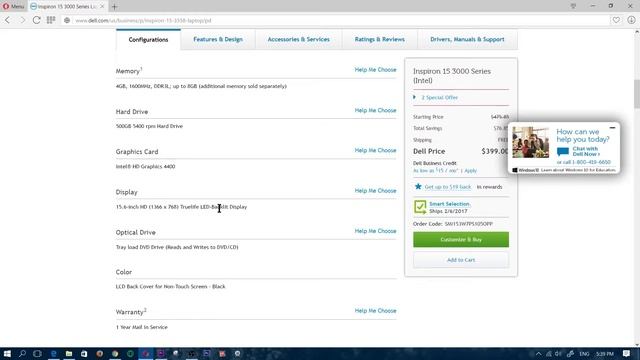Image resolution: width=640 pixels, height=360 pixels.
Task: Click the globe site-info icon
Action: click(67, 20)
